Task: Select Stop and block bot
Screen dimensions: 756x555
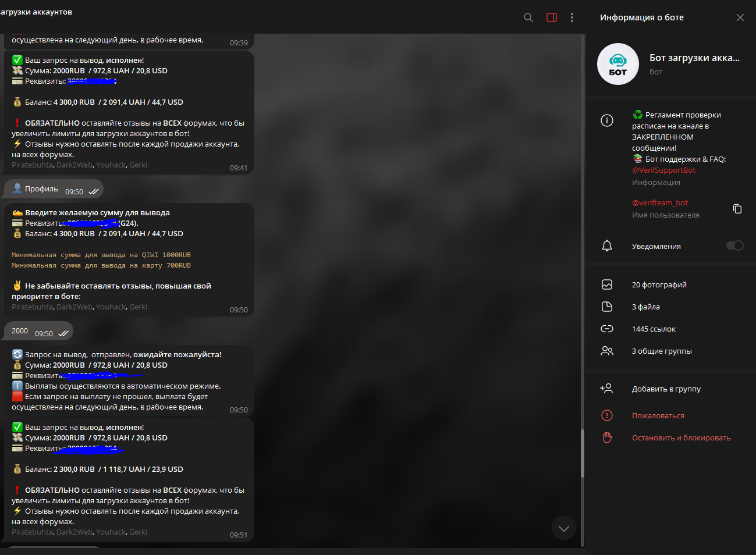Action: click(681, 438)
